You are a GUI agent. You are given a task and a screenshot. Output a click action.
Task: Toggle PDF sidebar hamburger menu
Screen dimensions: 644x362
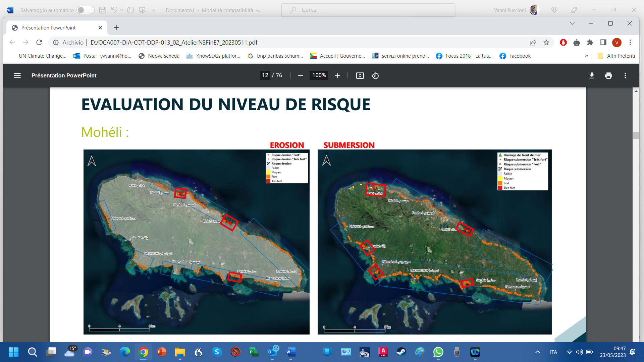coord(17,76)
